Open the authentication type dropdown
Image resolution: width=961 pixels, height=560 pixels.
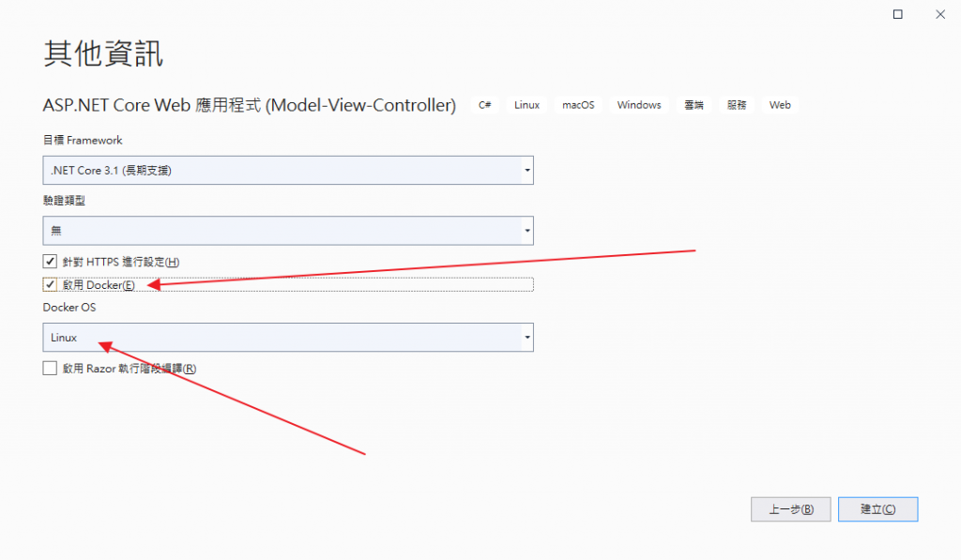[x=288, y=231]
